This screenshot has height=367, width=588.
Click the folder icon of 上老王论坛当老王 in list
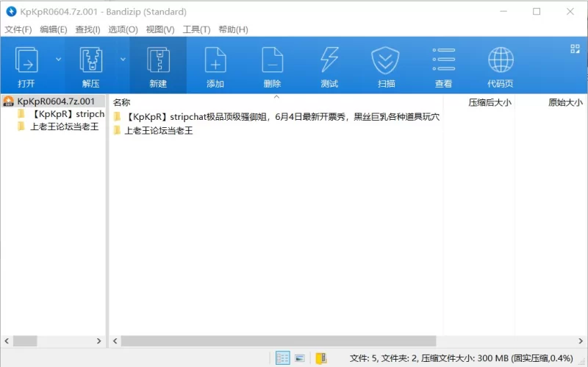click(x=118, y=130)
